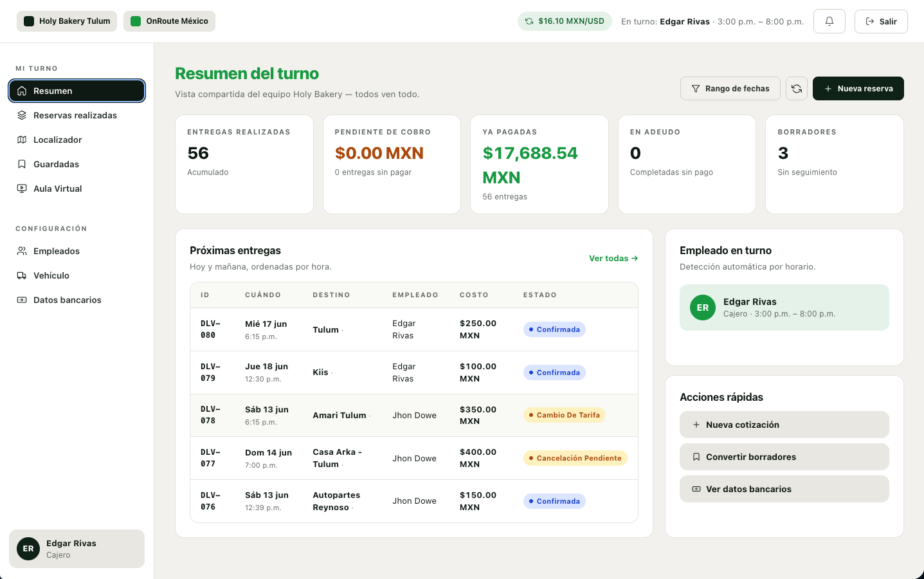924x579 pixels.
Task: Click the Vehículo truck icon
Action: coord(22,275)
